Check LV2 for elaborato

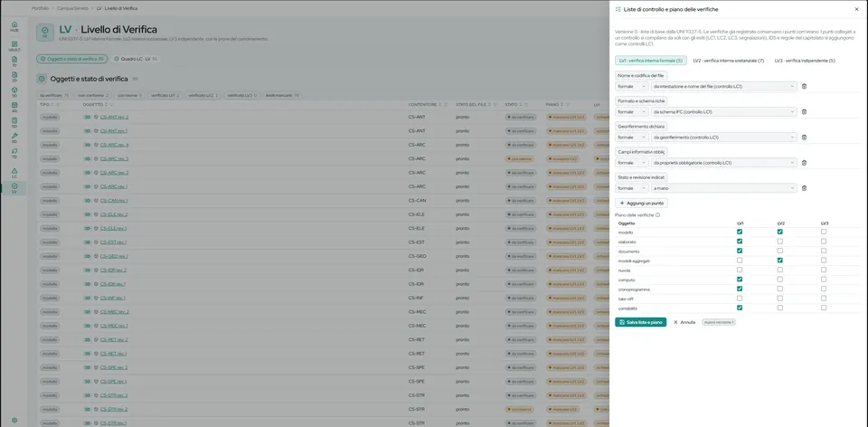(x=780, y=242)
